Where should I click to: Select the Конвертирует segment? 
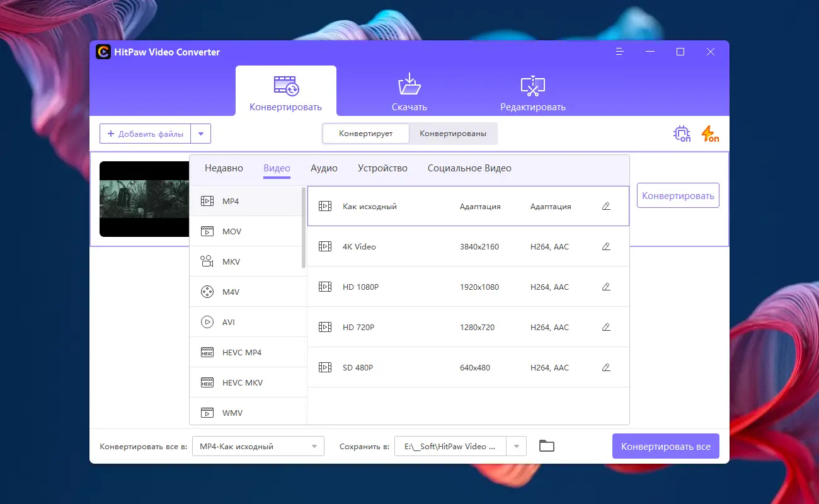click(366, 134)
